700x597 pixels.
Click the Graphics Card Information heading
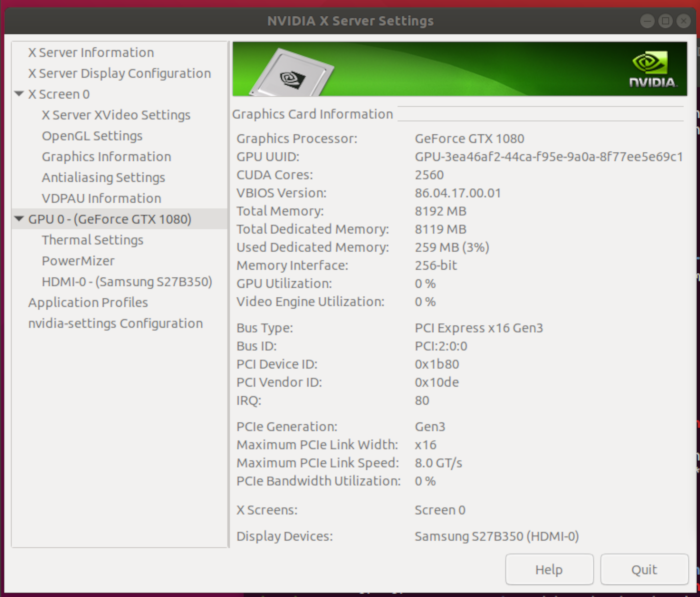(312, 114)
